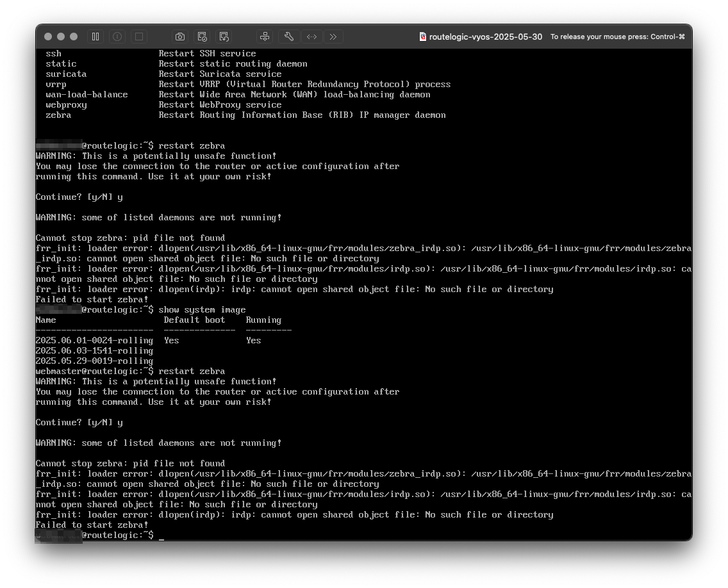This screenshot has width=728, height=588.
Task: Pause the virtual machine
Action: [95, 37]
